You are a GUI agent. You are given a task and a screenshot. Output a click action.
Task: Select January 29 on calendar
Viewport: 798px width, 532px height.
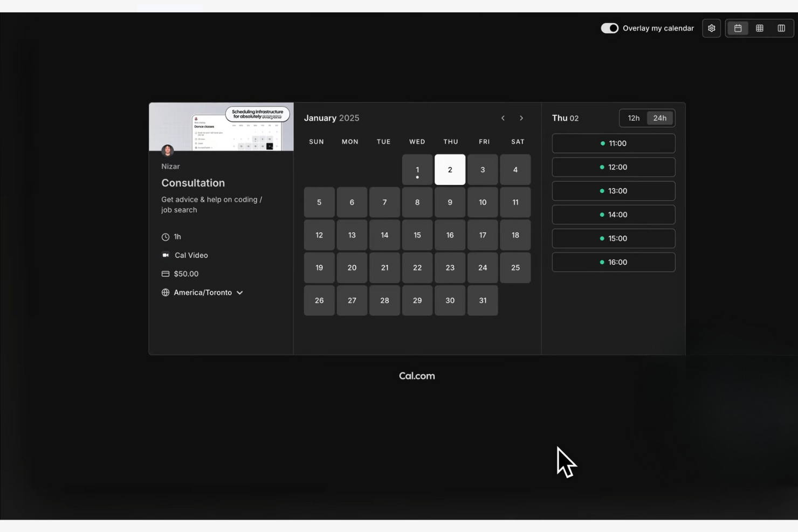click(x=417, y=300)
